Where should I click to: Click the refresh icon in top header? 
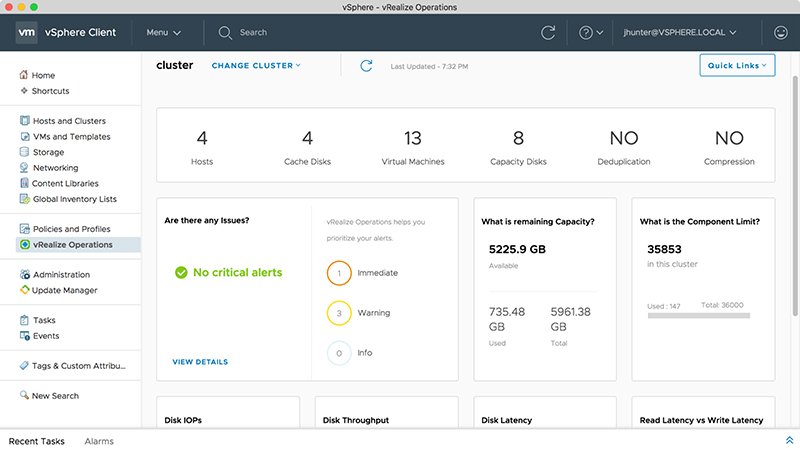[548, 32]
